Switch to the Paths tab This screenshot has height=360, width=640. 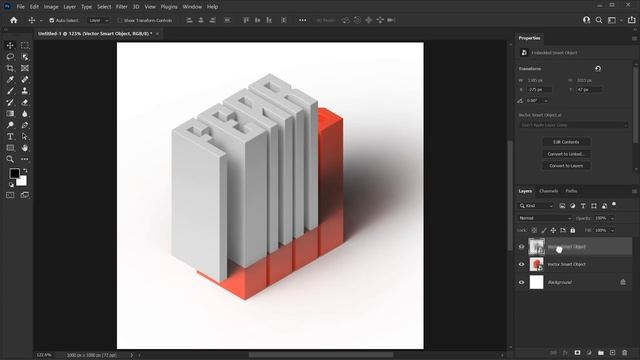(x=571, y=191)
